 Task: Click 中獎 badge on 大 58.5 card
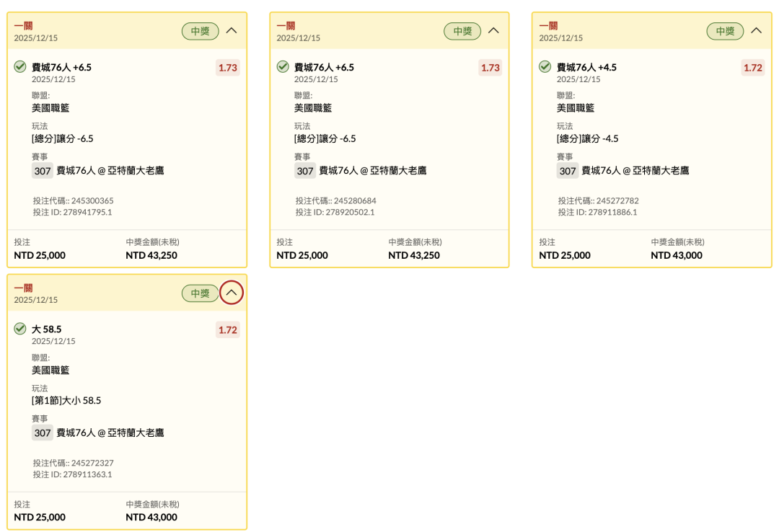pyautogui.click(x=200, y=293)
